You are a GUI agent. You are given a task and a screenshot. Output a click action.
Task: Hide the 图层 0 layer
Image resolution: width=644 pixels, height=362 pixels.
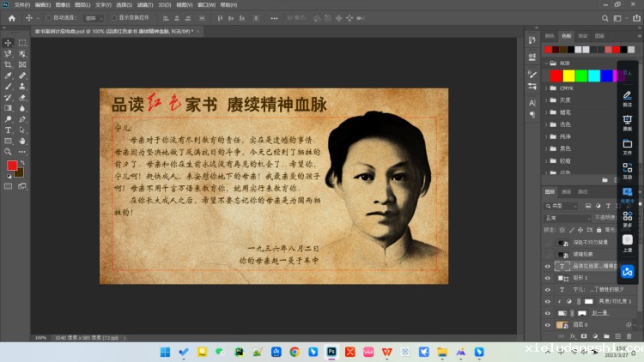tap(548, 325)
